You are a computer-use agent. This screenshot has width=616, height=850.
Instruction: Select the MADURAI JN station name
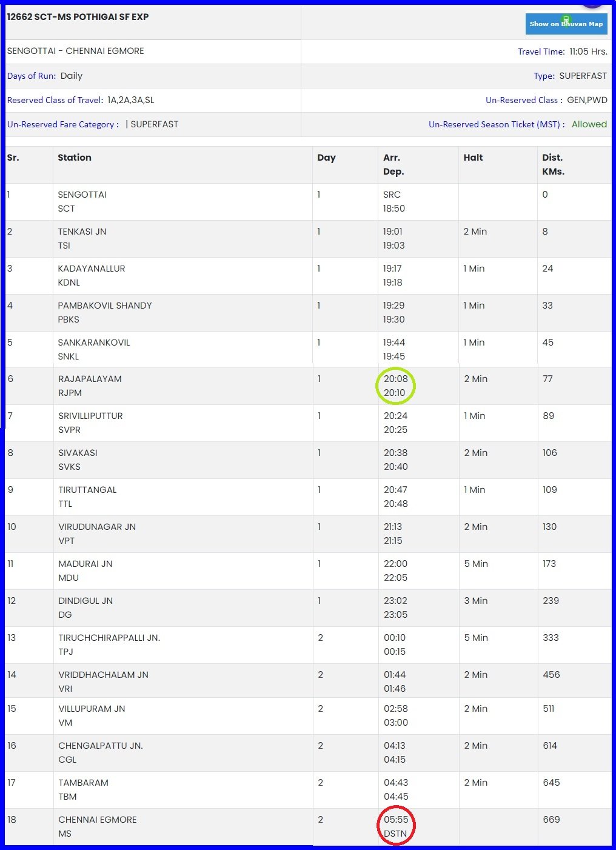(x=85, y=564)
